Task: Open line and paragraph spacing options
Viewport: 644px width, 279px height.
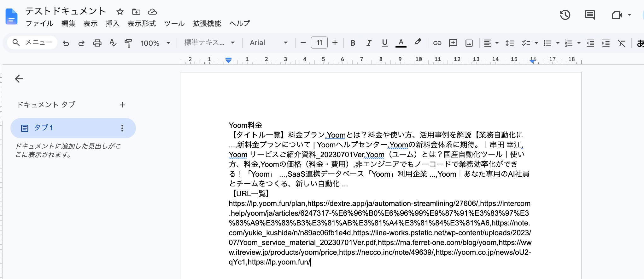Action: click(510, 43)
